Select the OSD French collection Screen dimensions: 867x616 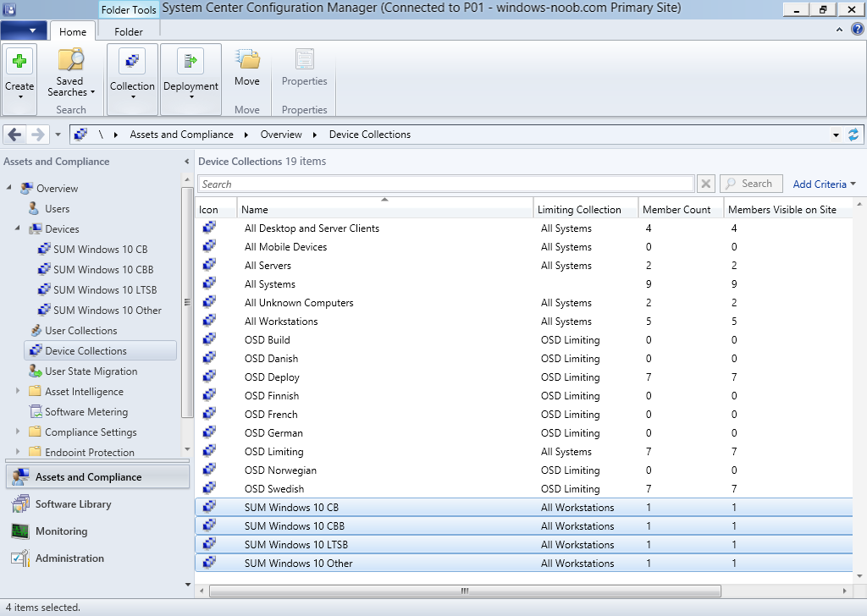pos(523,415)
